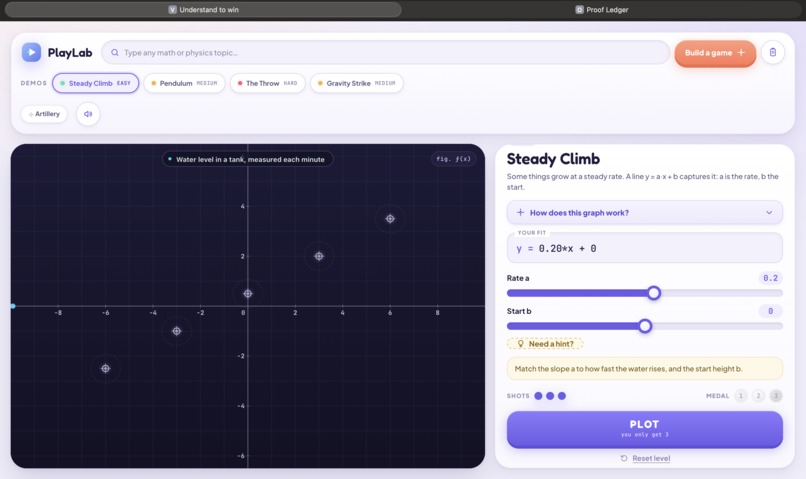Click the Reset level link
The height and width of the screenshot is (479, 806).
[651, 458]
